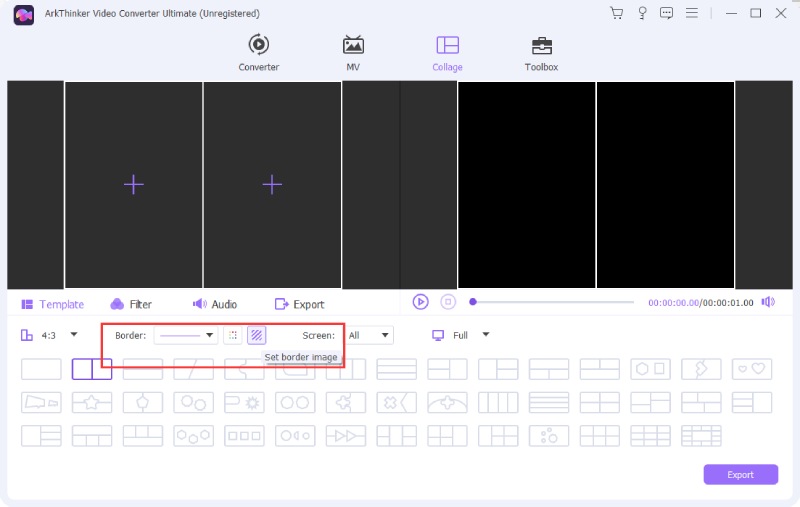Open the hamburger main menu

tap(692, 13)
